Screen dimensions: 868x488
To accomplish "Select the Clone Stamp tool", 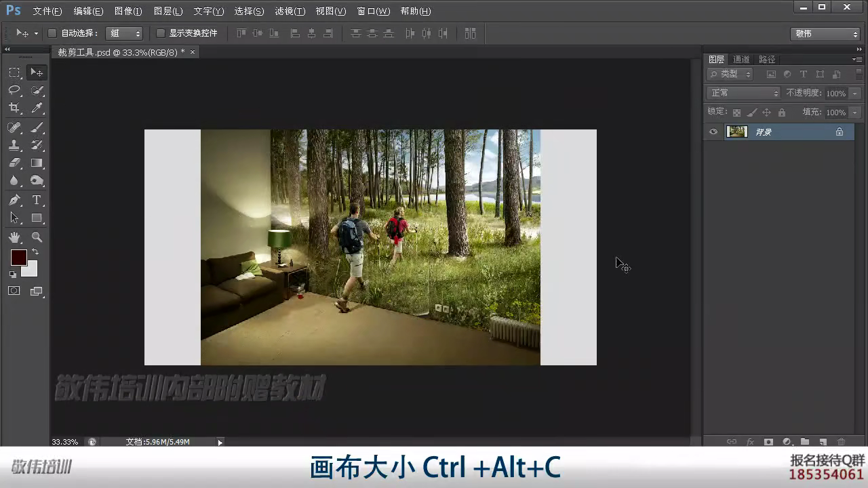I will click(x=14, y=145).
